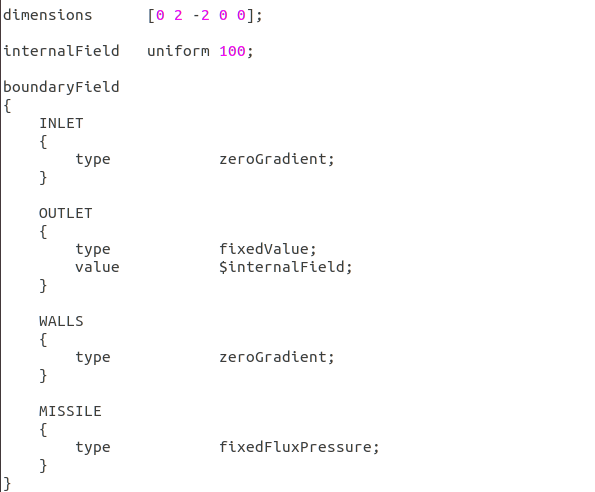595x492 pixels.
Task: Click the value keyword under OUTLET
Action: pos(97,267)
